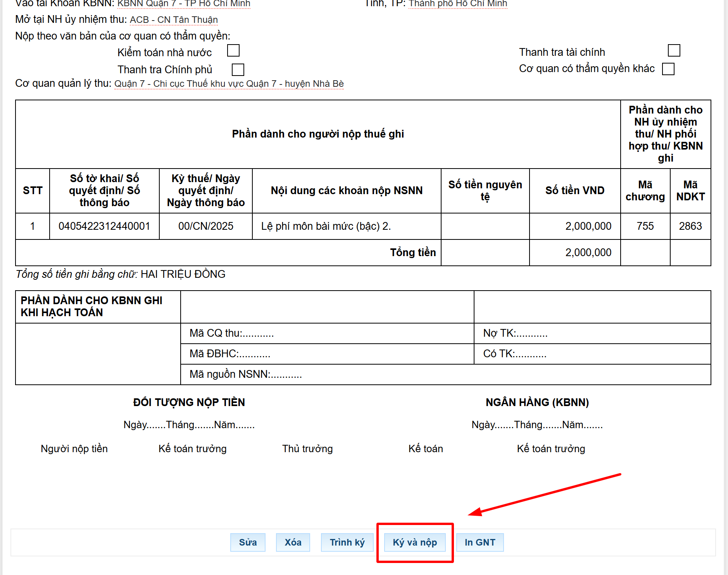Viewport: 728px width, 575px height.
Task: Check the Kiểm toán nhà nước checkbox
Action: tap(233, 50)
